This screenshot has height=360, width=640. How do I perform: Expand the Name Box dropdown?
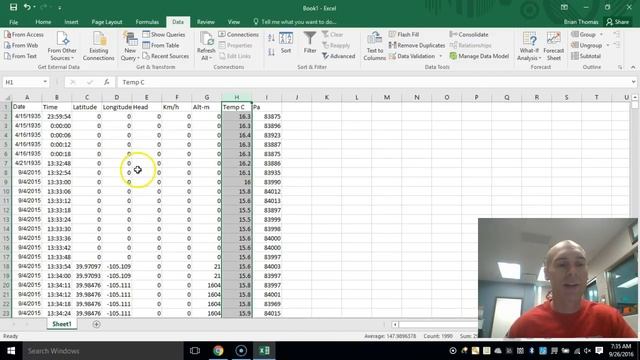[x=45, y=82]
